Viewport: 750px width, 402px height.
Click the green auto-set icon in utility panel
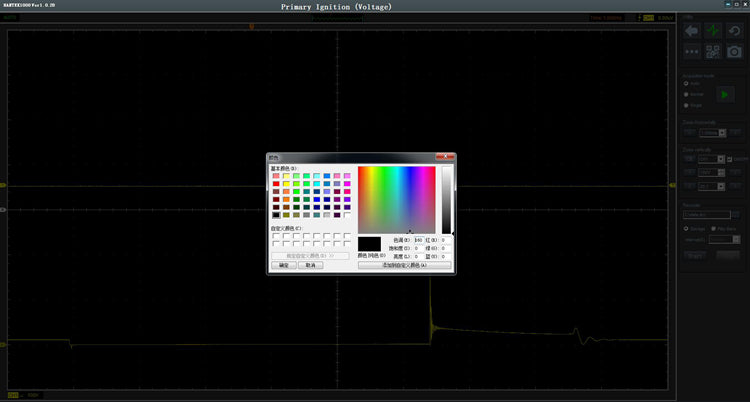click(x=714, y=31)
